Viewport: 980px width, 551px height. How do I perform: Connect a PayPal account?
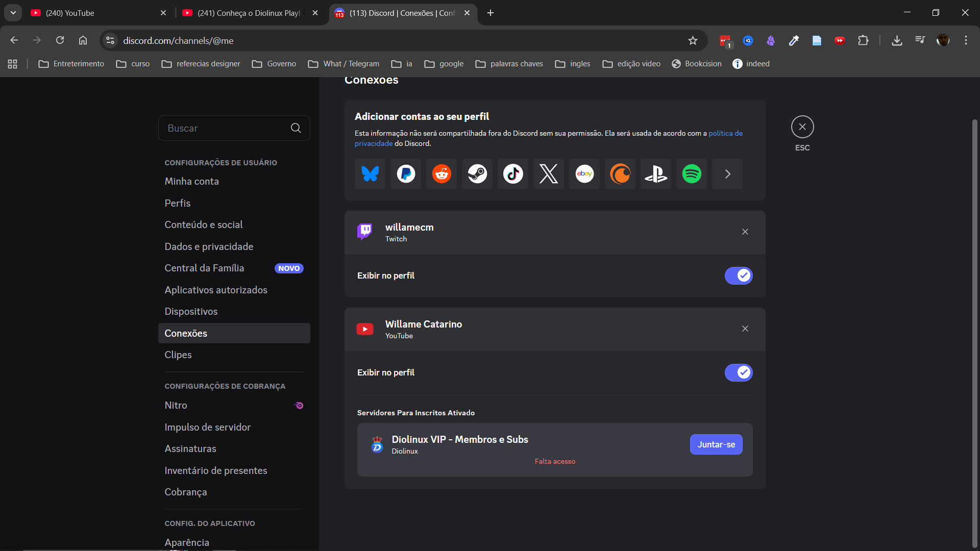[406, 174]
